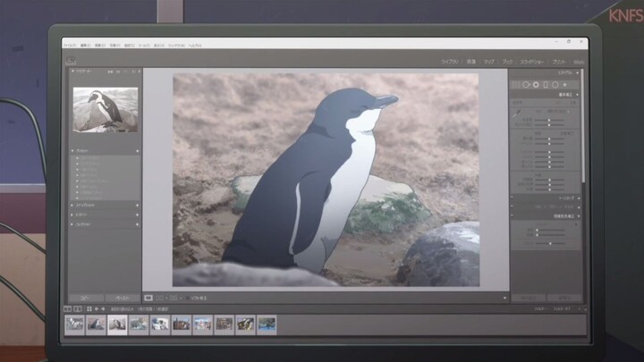644x362 pixels.
Task: Pick the radial filter circle tool
Action: coord(555,84)
